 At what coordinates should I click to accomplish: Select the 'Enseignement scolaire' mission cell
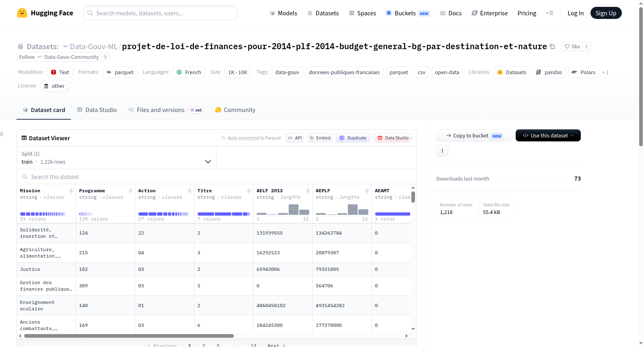[x=46, y=305]
